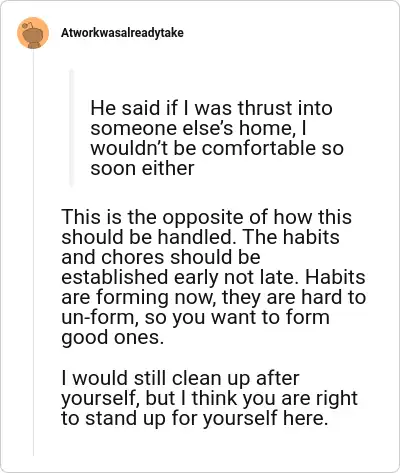
Task: Open Atworkwasalreadytake's user profile
Action: point(122,33)
